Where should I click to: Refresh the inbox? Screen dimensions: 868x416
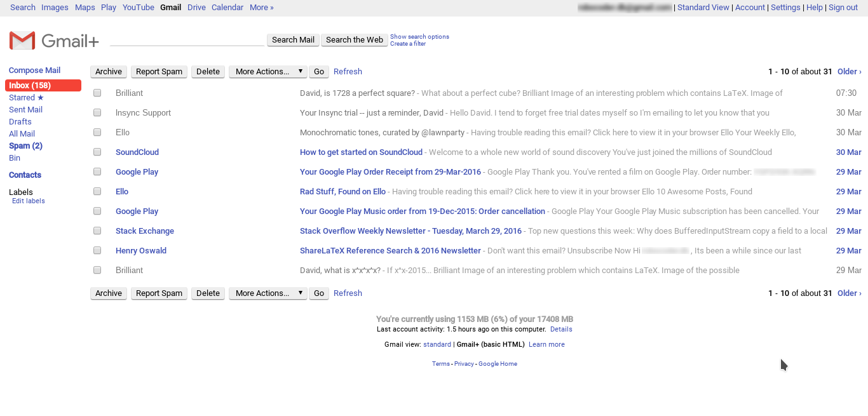[x=348, y=71]
